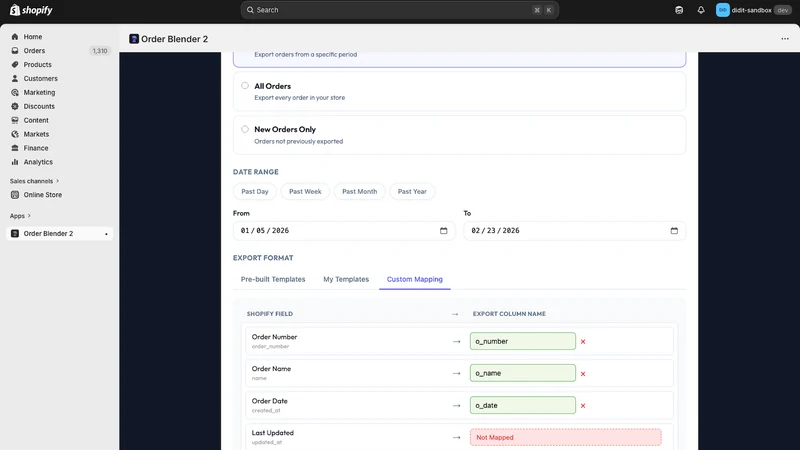Choose the Past Month date range

click(360, 191)
